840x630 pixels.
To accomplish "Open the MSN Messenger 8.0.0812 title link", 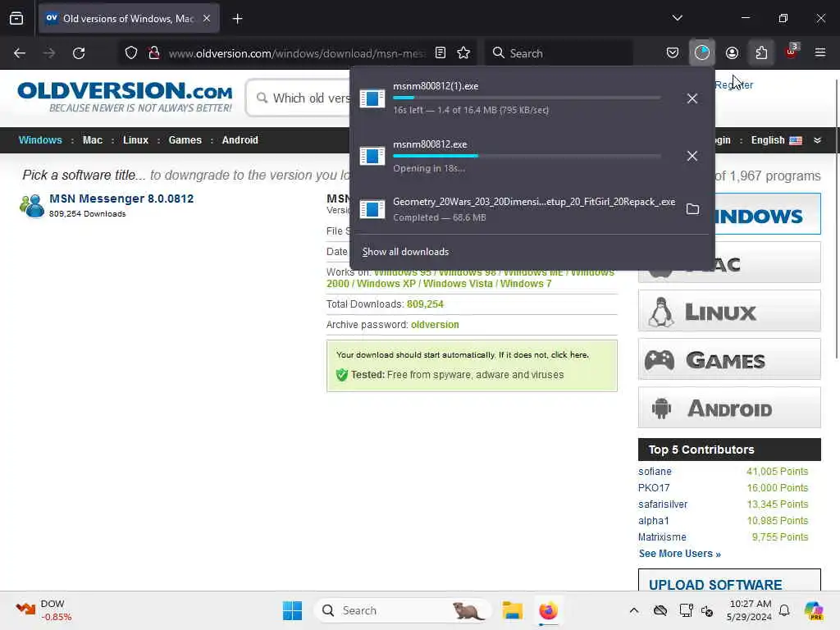I will pos(121,199).
